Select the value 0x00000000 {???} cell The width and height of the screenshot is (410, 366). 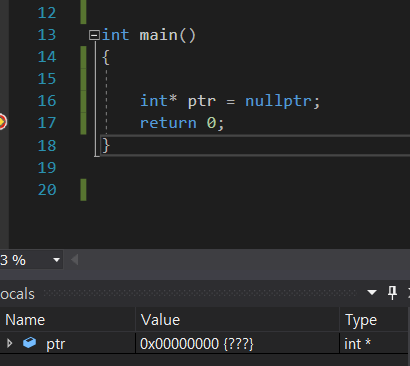[237, 343]
